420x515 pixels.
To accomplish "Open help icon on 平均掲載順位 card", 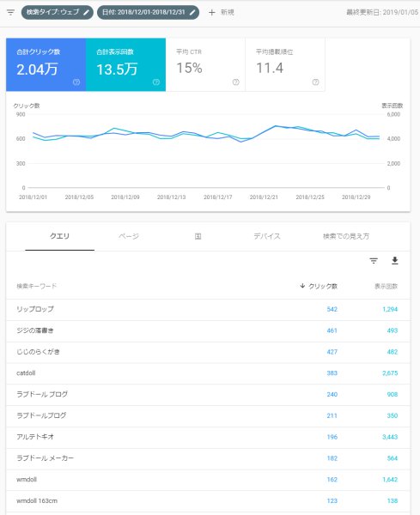I will point(315,82).
